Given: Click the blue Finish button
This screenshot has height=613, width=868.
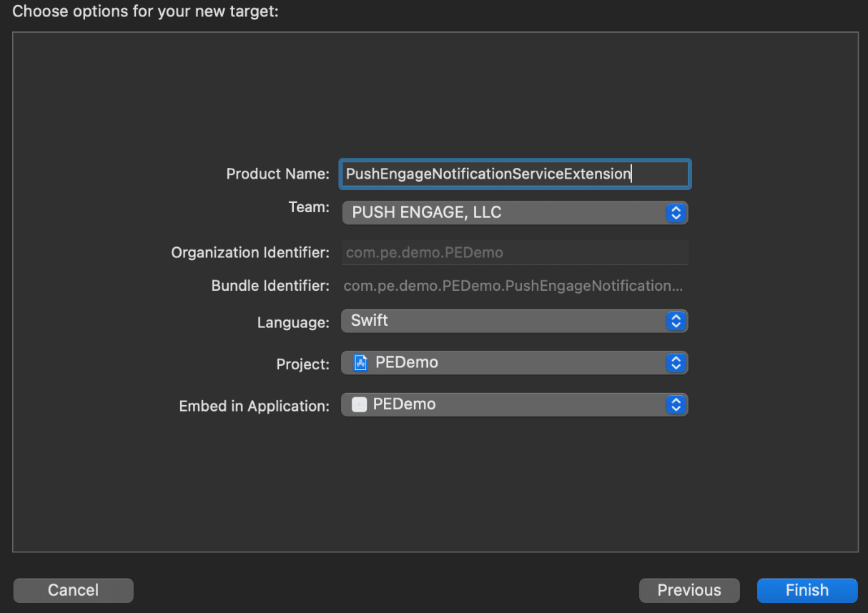Looking at the screenshot, I should click(x=807, y=590).
